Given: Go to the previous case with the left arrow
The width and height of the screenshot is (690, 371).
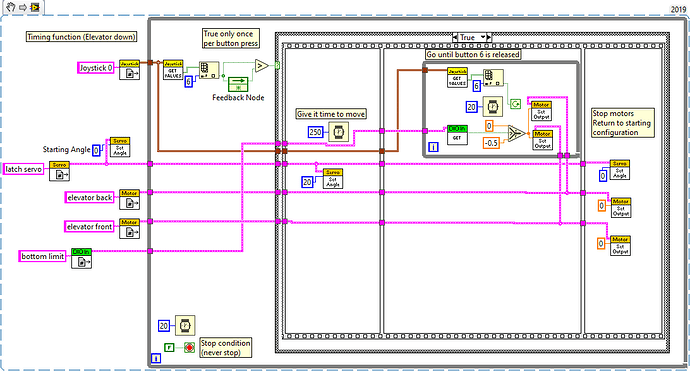Looking at the screenshot, I should [455, 37].
